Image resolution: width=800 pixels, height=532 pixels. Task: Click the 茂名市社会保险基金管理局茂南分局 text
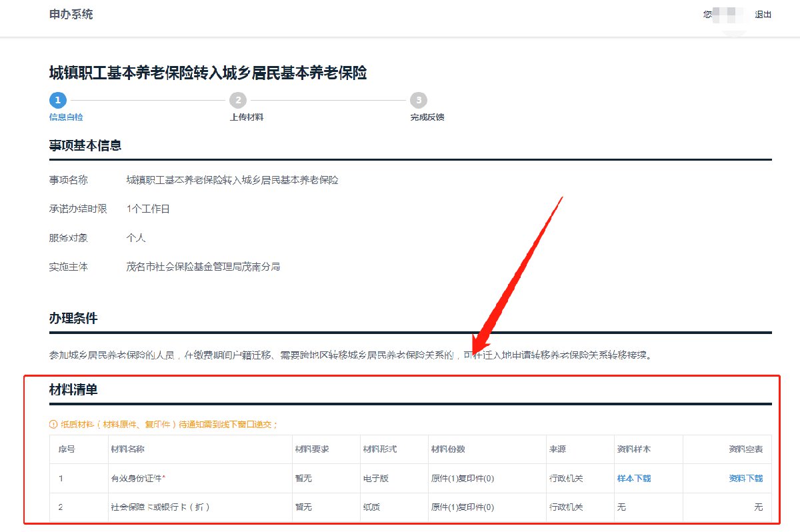coord(203,267)
